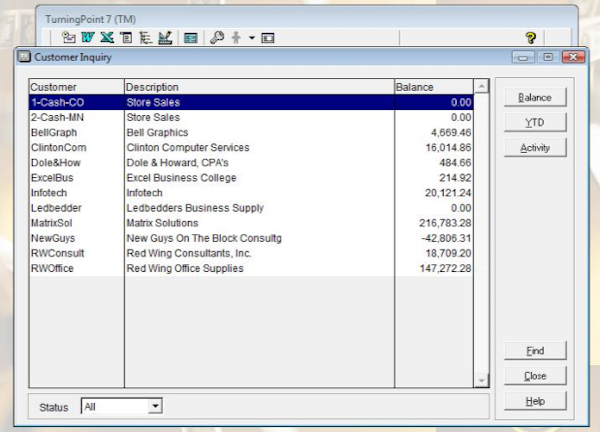Image resolution: width=600 pixels, height=432 pixels.
Task: Click the Ledbedders Business Supply description
Action: (x=195, y=208)
